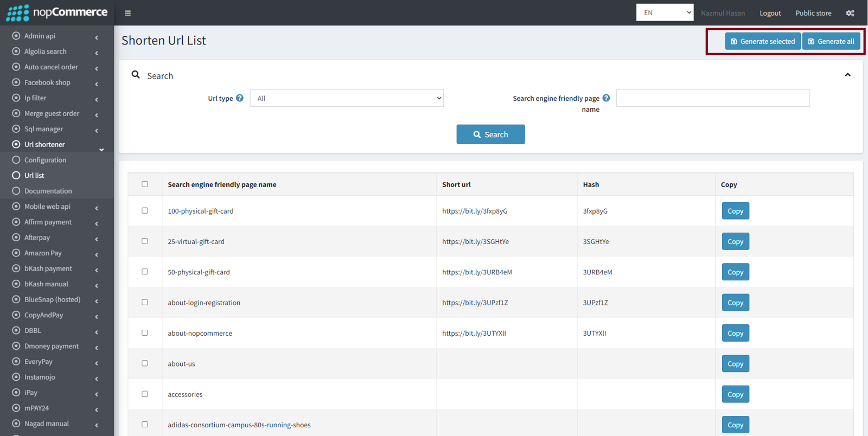Click the nopCommerce logo

[57, 12]
